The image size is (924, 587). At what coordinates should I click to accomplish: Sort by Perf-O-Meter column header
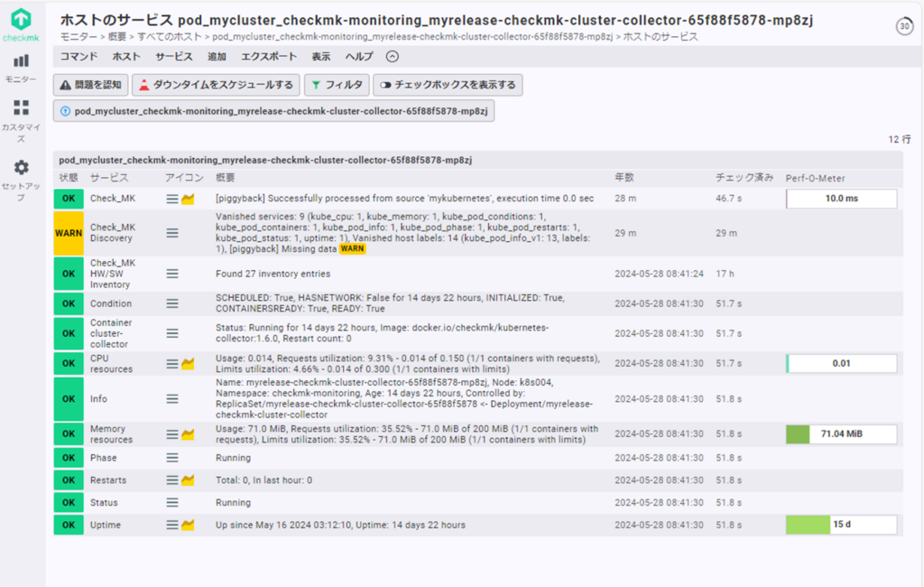coord(816,178)
